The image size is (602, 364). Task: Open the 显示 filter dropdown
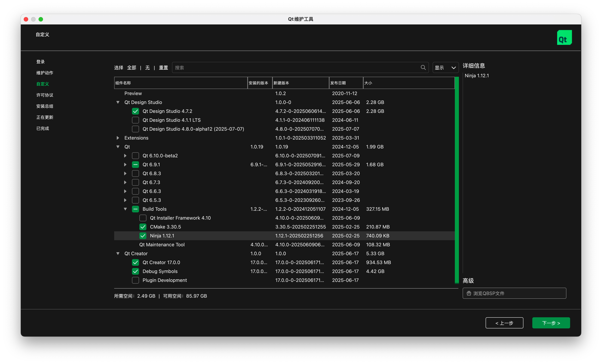pos(445,67)
